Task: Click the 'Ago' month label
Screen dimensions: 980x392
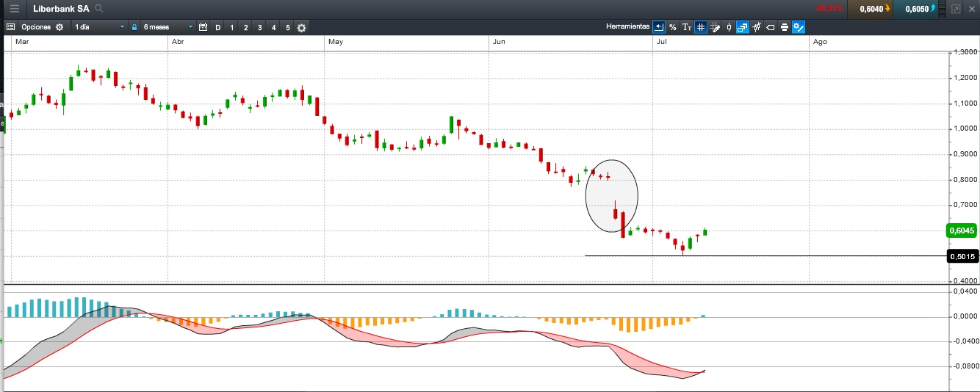Action: click(820, 42)
